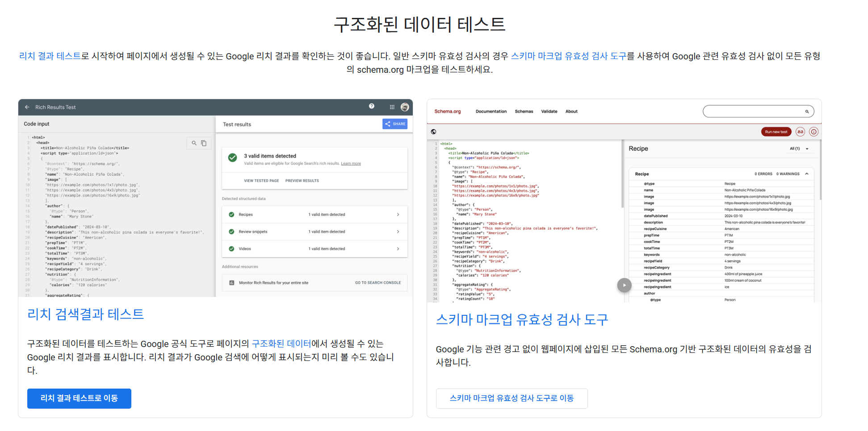Click the SHARE button in Test results
Viewport: 868px width, 431px height.
pos(395,124)
